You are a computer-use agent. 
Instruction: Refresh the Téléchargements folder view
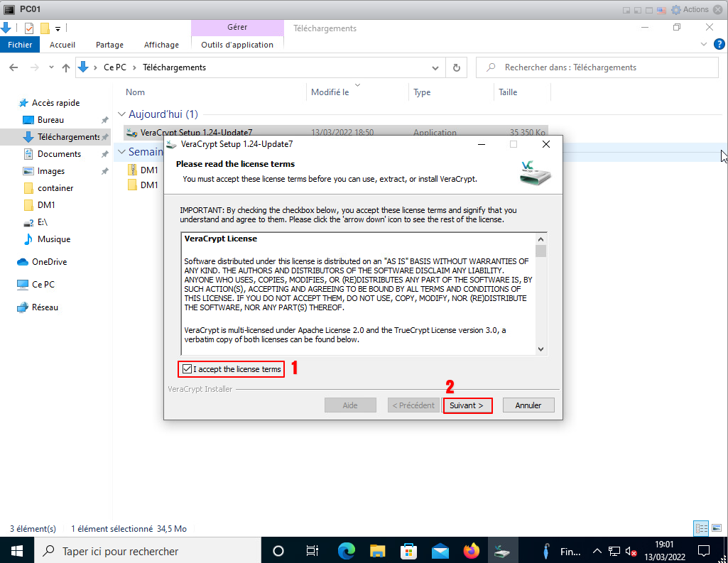tap(455, 67)
